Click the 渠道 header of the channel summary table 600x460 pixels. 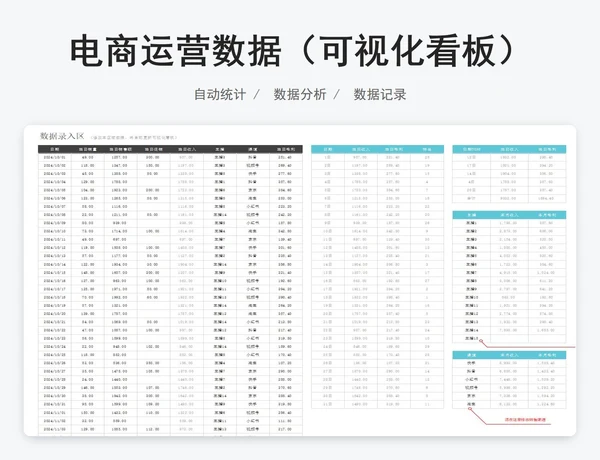click(x=471, y=355)
